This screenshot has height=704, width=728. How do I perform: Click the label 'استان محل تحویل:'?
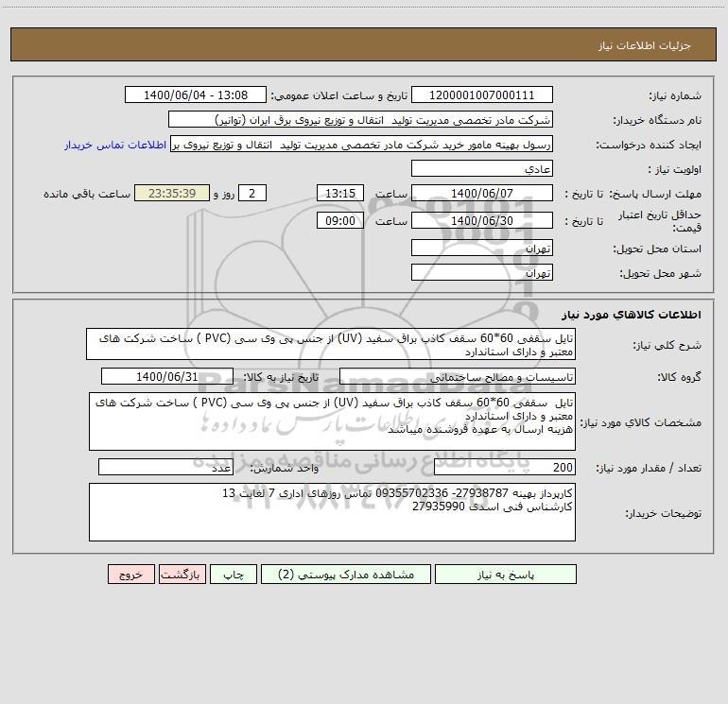(x=657, y=249)
